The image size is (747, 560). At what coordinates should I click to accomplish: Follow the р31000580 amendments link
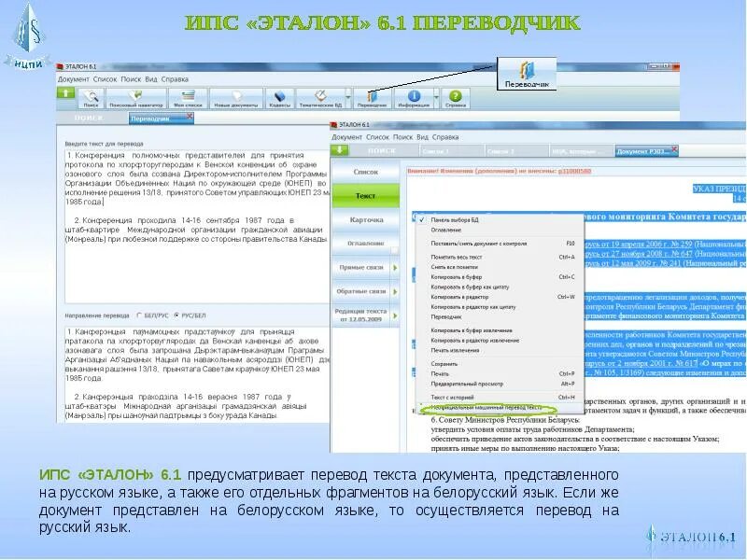574,171
